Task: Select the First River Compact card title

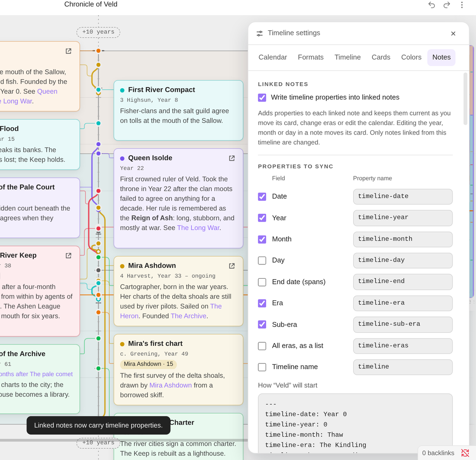Action: (161, 90)
